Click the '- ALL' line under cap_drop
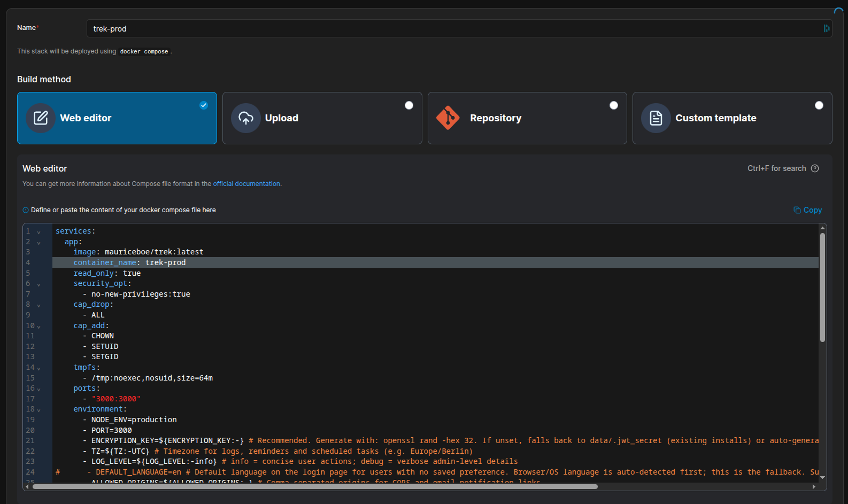The height and width of the screenshot is (504, 848). tap(94, 315)
